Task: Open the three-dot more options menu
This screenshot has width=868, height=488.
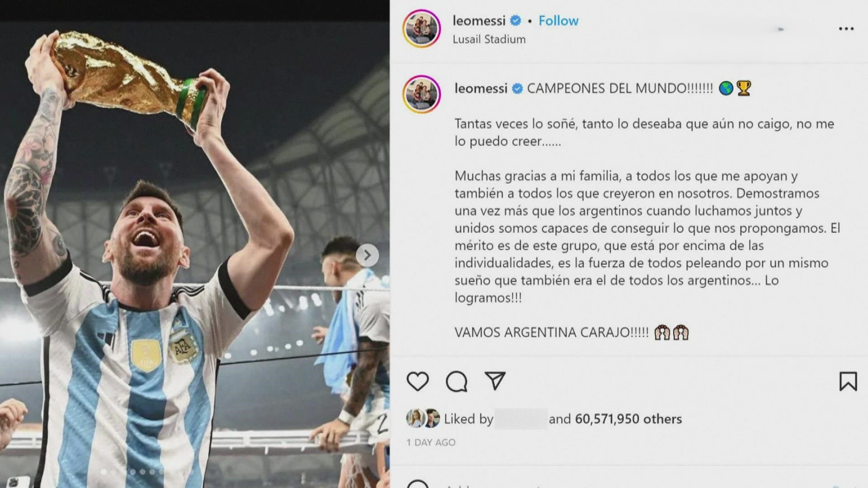Action: coord(846,28)
